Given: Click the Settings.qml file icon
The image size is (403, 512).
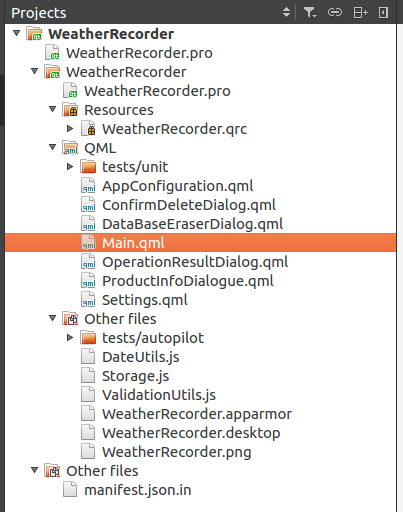Looking at the screenshot, I should (88, 300).
